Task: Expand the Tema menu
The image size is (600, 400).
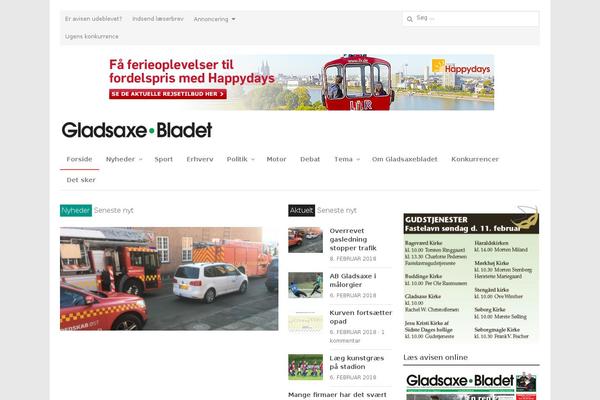Action: point(347,159)
